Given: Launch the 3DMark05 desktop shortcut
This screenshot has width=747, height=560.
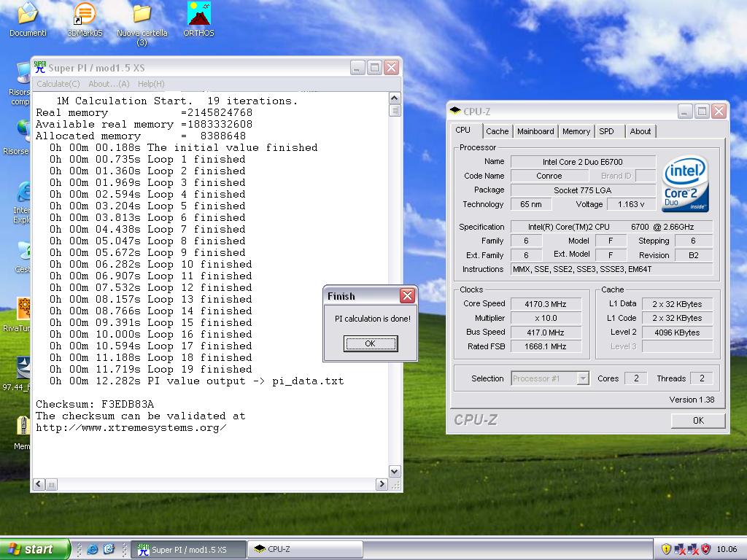Looking at the screenshot, I should click(85, 19).
